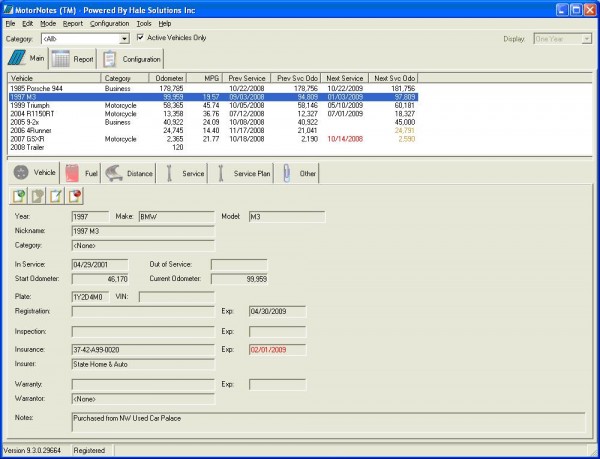The image size is (600, 459).
Task: Expand the Category dropdown
Action: tap(125, 38)
